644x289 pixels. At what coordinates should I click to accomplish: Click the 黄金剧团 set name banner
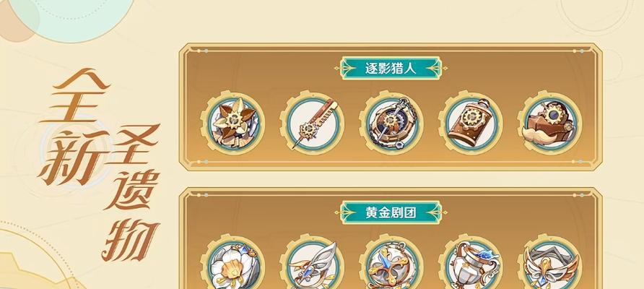tap(391, 212)
